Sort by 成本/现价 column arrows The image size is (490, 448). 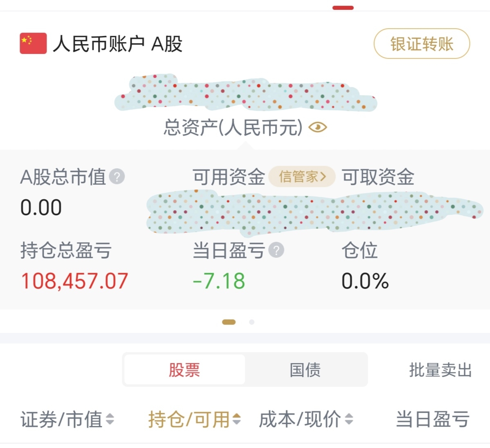pyautogui.click(x=349, y=419)
